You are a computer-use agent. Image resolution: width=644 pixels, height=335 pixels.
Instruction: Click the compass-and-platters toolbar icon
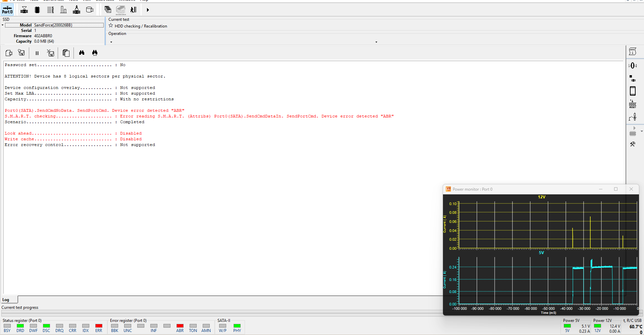[77, 10]
